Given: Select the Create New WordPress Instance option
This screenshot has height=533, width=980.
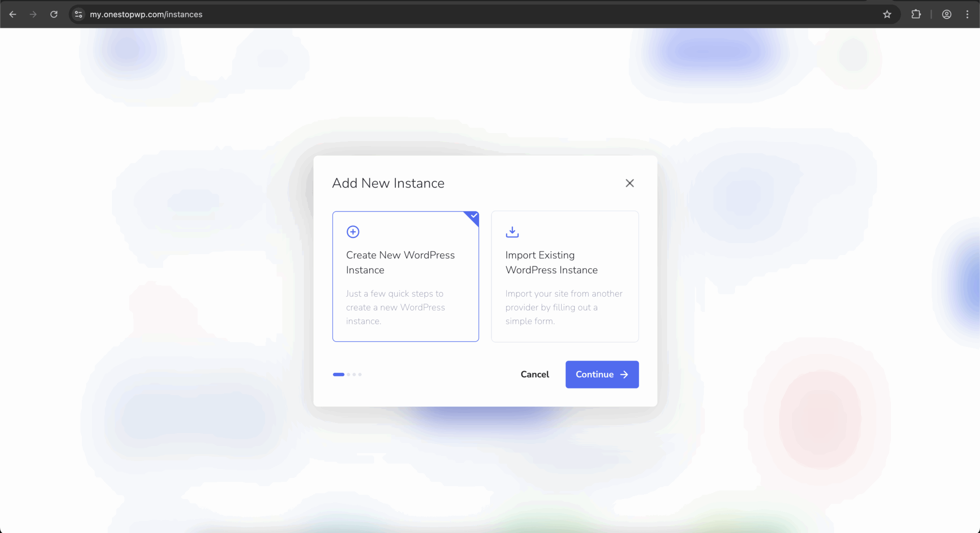Looking at the screenshot, I should pos(405,277).
